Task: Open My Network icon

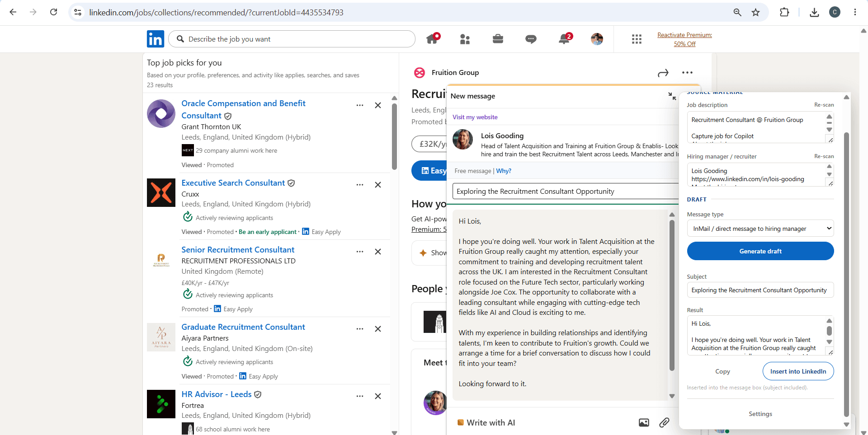Action: coord(465,39)
